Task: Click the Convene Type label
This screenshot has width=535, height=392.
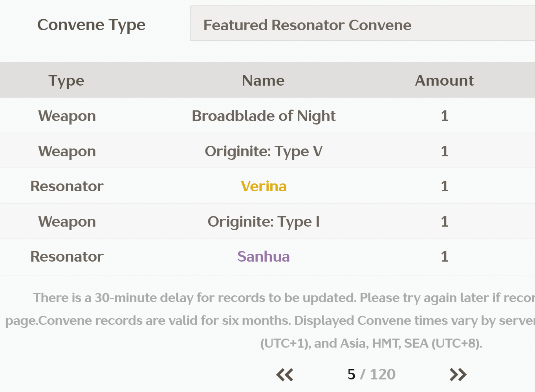Action: 91,25
